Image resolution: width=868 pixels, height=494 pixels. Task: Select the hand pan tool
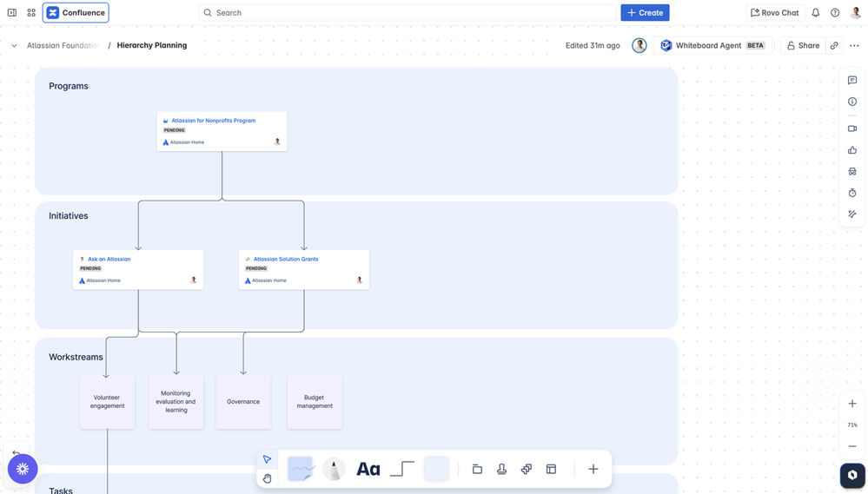tap(268, 478)
